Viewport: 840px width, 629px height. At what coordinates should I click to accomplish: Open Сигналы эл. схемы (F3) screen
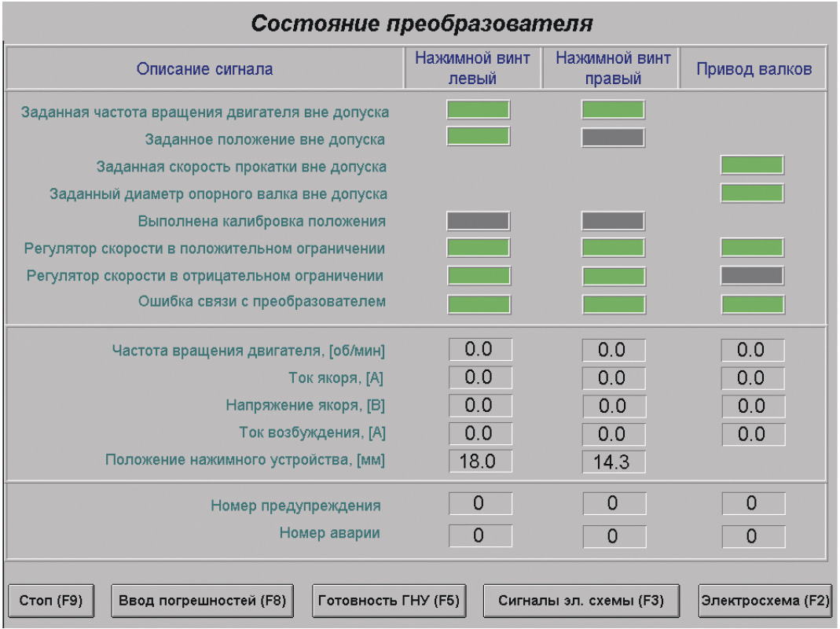[581, 601]
